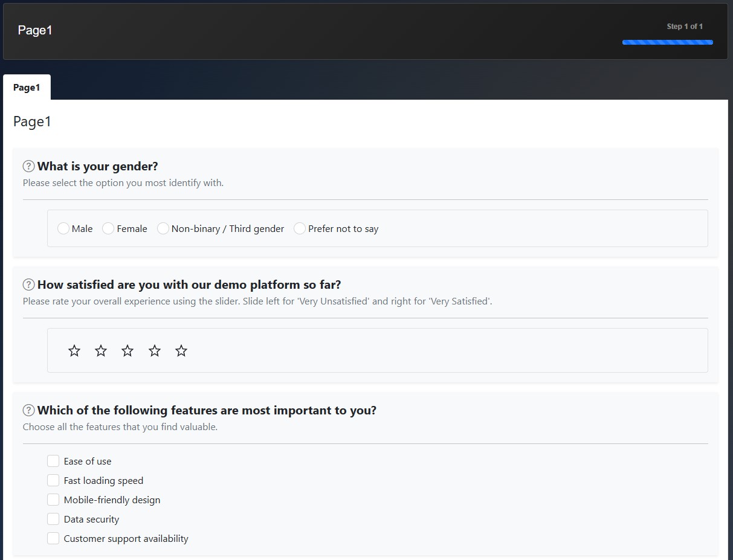
Task: Rate two stars for satisfaction
Action: tap(101, 350)
